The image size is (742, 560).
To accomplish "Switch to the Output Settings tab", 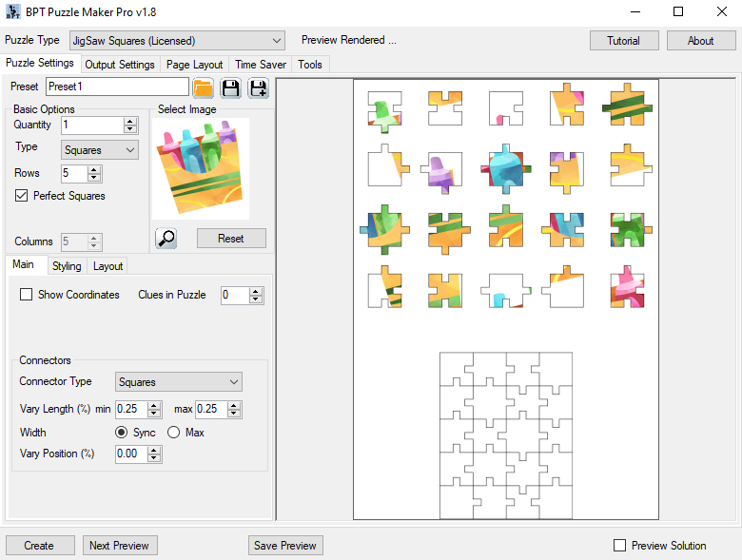I will tap(119, 65).
